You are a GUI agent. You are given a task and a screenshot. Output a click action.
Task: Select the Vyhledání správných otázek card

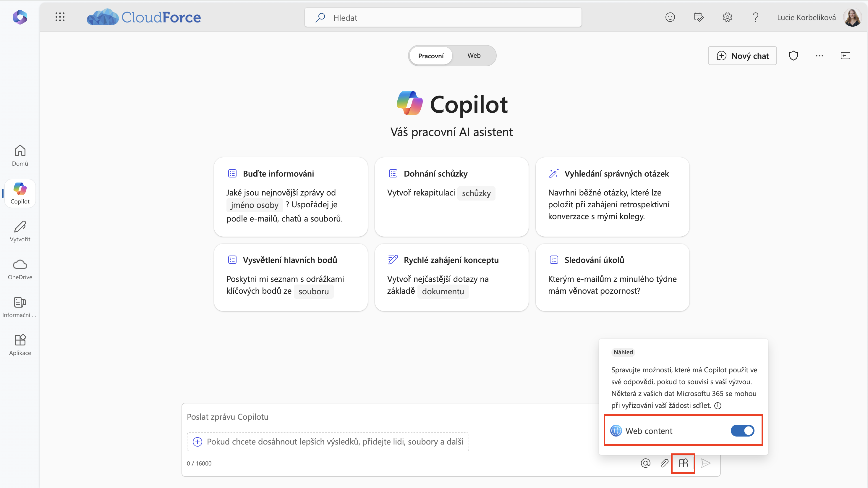(612, 197)
